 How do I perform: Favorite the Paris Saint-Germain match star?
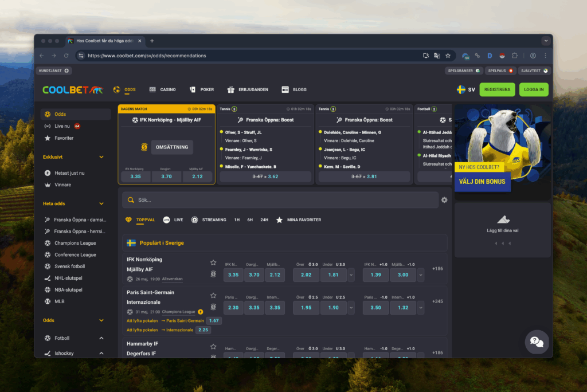pyautogui.click(x=213, y=295)
